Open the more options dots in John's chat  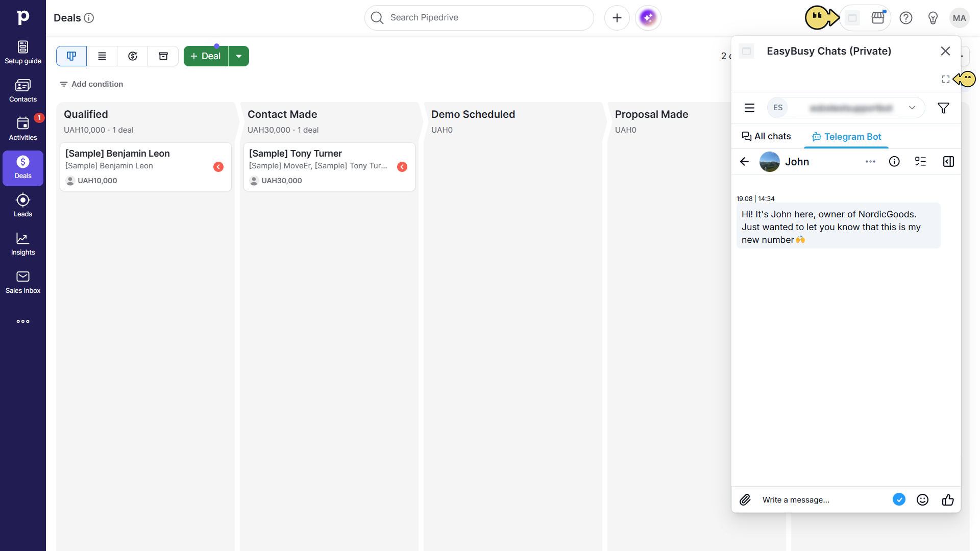pos(870,162)
